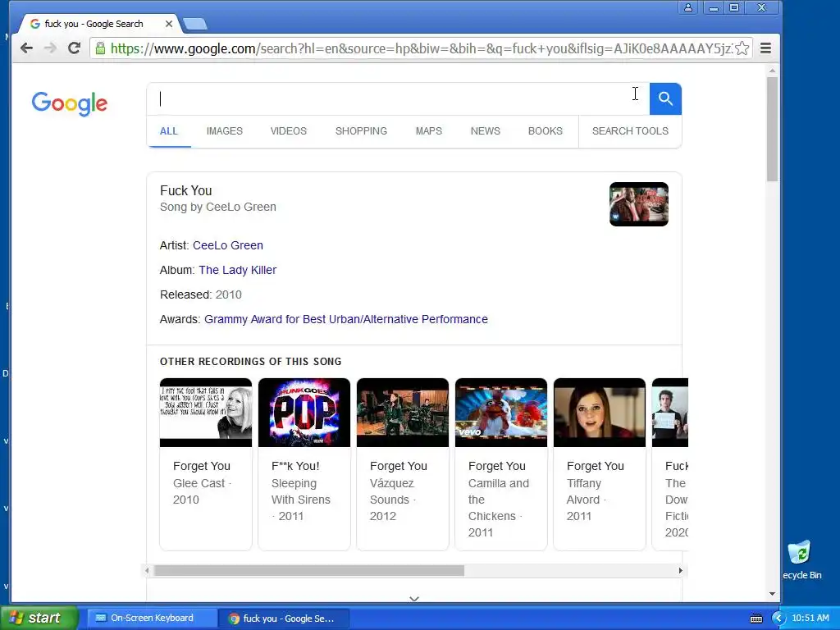Image resolution: width=840 pixels, height=630 pixels.
Task: Click the browser forward arrow
Action: (50, 48)
